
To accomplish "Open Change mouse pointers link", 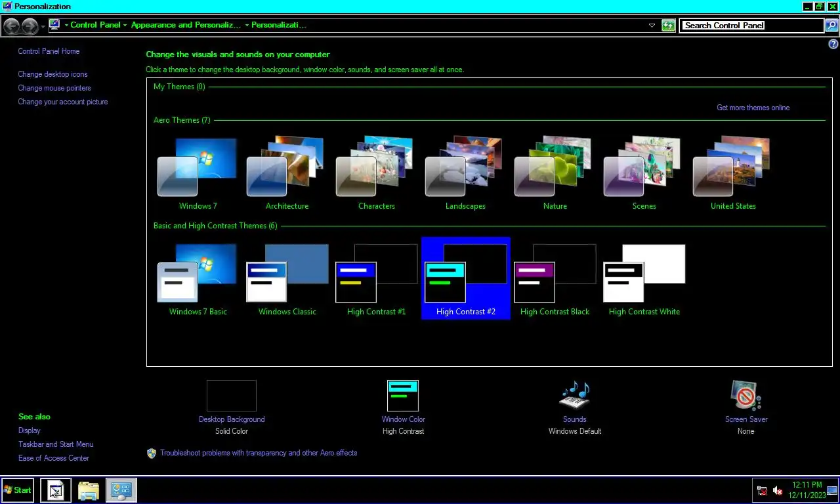I will click(x=54, y=88).
